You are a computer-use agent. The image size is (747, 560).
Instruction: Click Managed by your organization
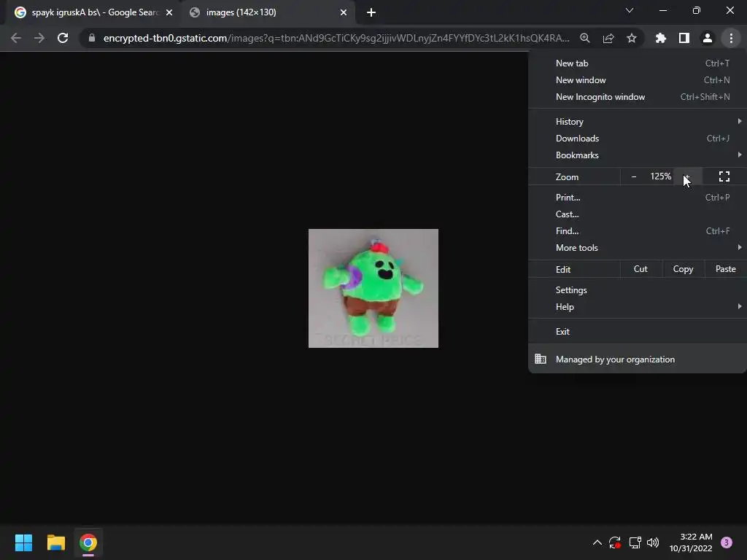638,359
